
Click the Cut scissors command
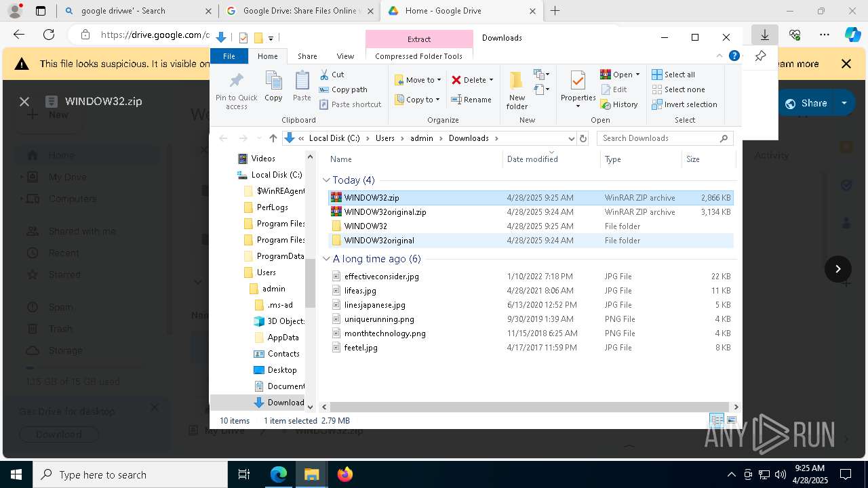point(332,75)
